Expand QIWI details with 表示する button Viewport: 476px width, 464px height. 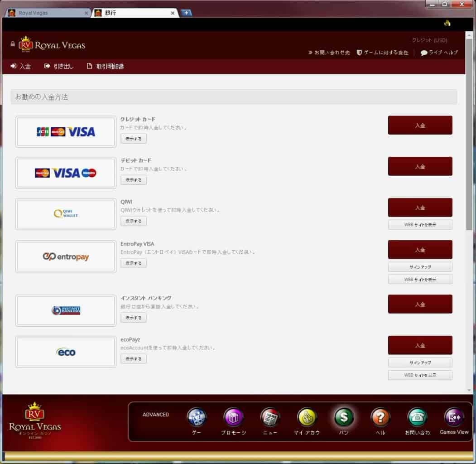(x=134, y=221)
